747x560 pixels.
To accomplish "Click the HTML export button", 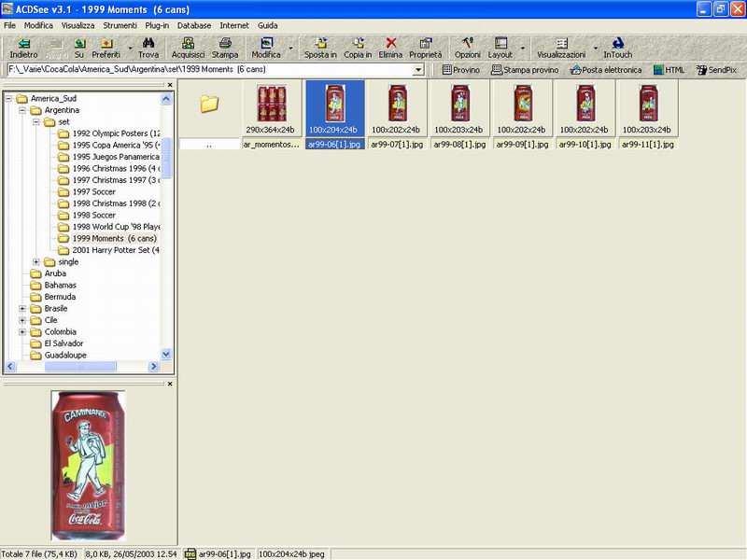I will pyautogui.click(x=669, y=70).
